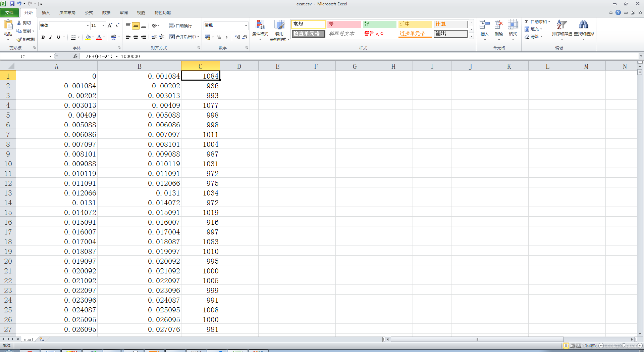Toggle top vertical alignment
Screen dimensions: 644x352
(x=128, y=26)
